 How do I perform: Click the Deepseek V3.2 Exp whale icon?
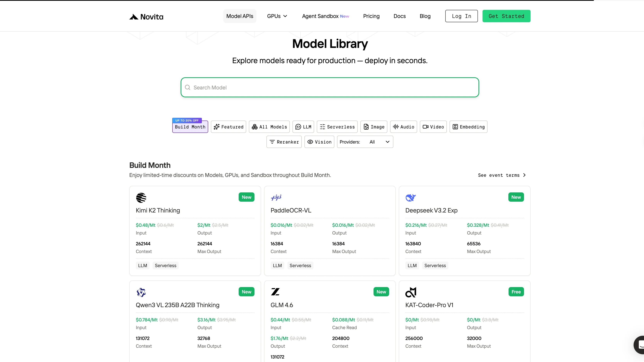(411, 198)
